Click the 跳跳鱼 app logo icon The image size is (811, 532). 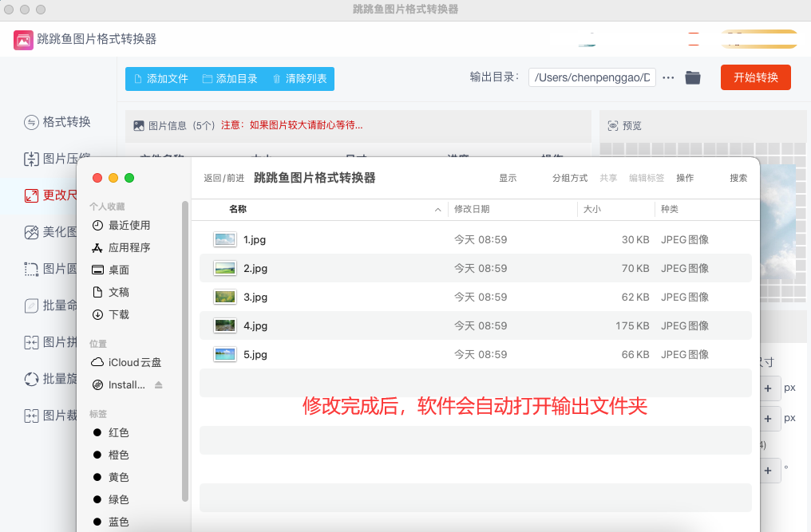coord(23,39)
